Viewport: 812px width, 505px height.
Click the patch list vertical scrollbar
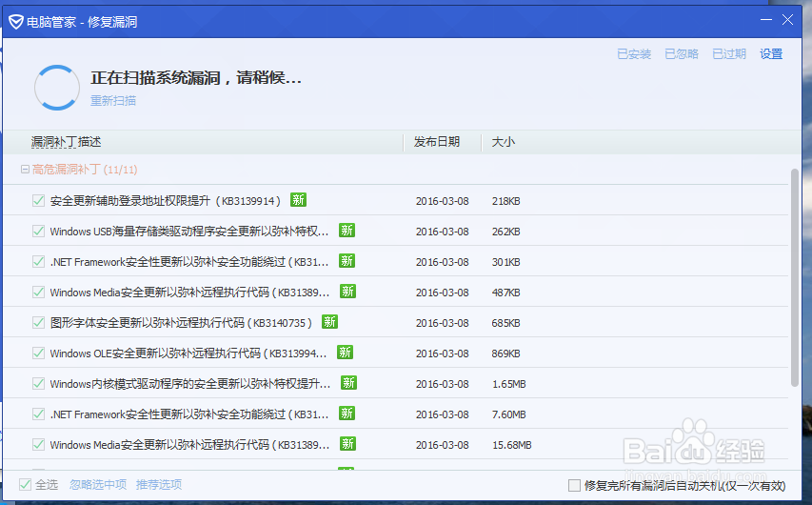click(x=795, y=277)
